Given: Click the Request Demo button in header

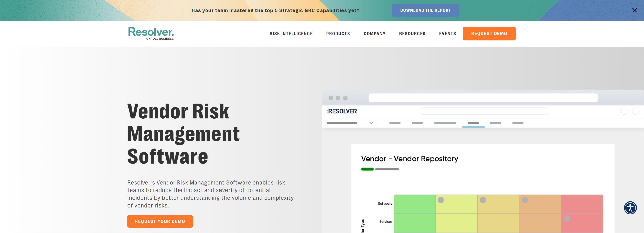Looking at the screenshot, I should [489, 33].
